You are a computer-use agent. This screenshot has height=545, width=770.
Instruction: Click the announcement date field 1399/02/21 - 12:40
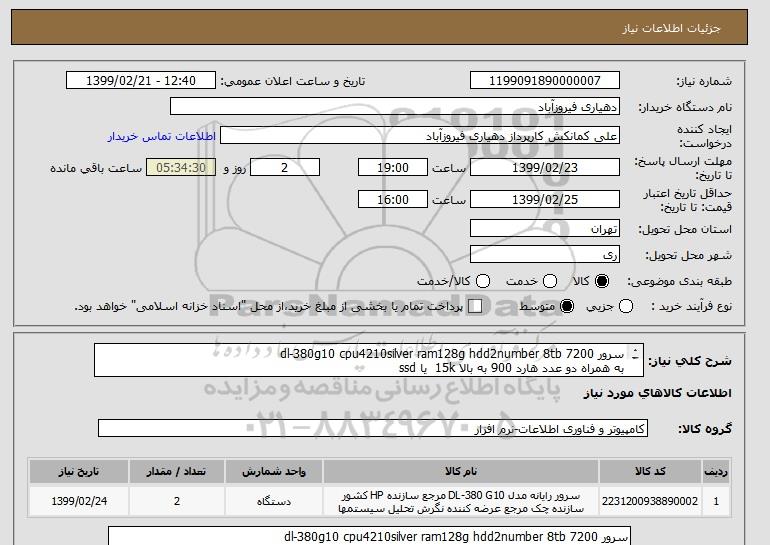[x=141, y=81]
